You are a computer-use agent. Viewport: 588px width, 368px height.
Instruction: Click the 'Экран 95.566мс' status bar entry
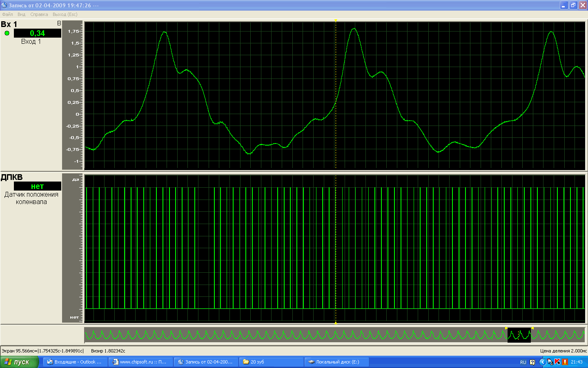coord(43,351)
